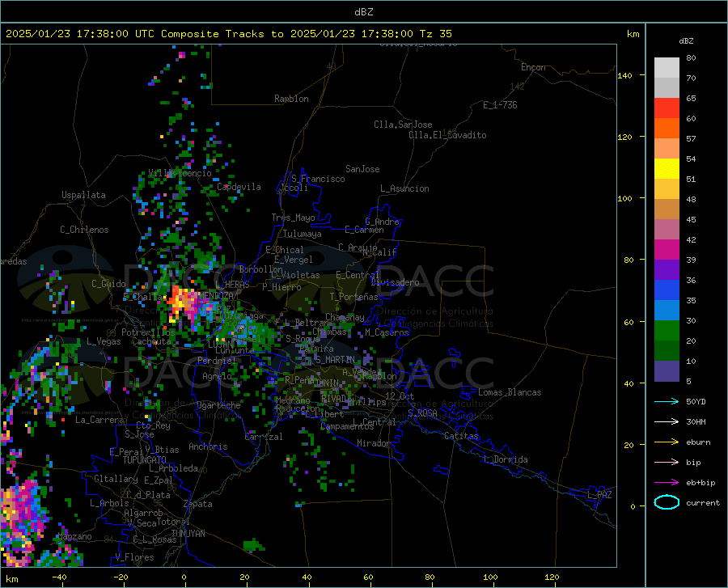Screen dimensions: 728x588
Task: Click the green echo patch south of Zapata
Action: [254, 544]
